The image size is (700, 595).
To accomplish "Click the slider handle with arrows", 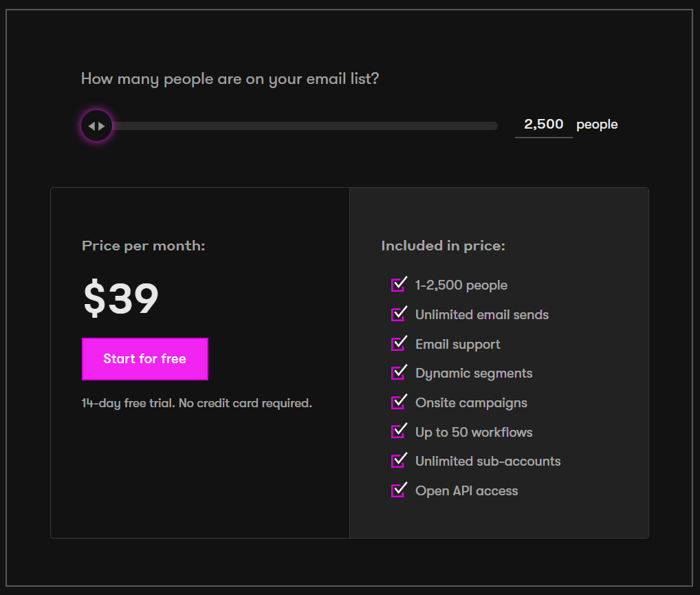I will [x=96, y=126].
